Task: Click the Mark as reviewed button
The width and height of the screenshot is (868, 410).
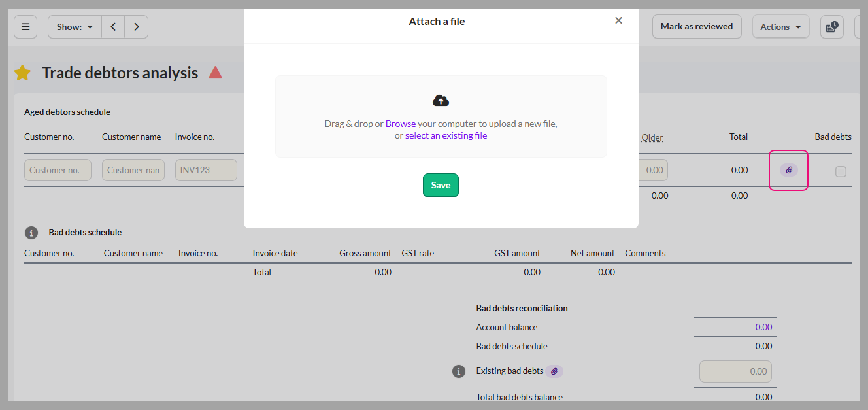Action: [696, 27]
